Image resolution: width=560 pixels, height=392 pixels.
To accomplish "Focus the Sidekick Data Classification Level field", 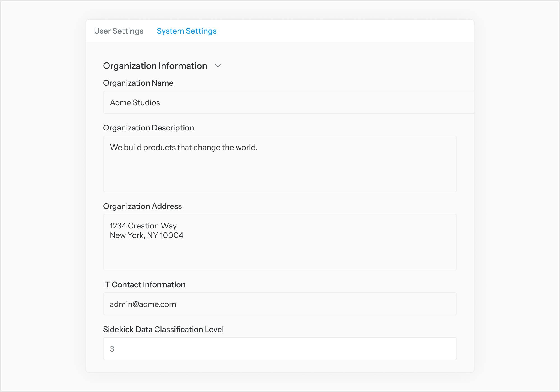I will [280, 349].
